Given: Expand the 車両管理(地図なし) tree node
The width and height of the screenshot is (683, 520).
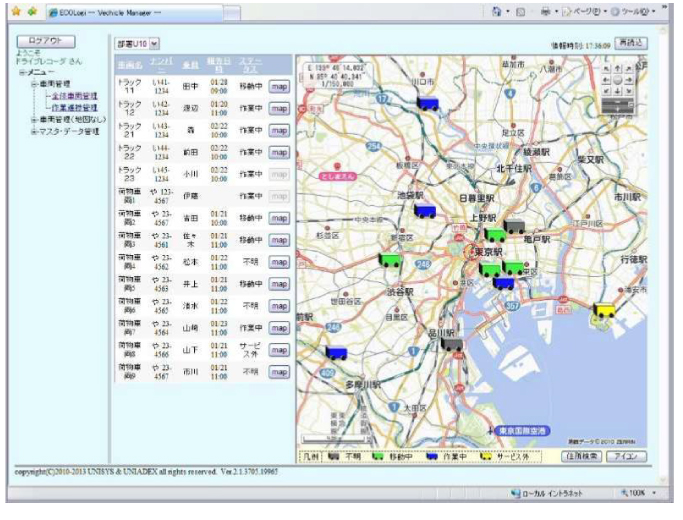Looking at the screenshot, I should pos(34,119).
